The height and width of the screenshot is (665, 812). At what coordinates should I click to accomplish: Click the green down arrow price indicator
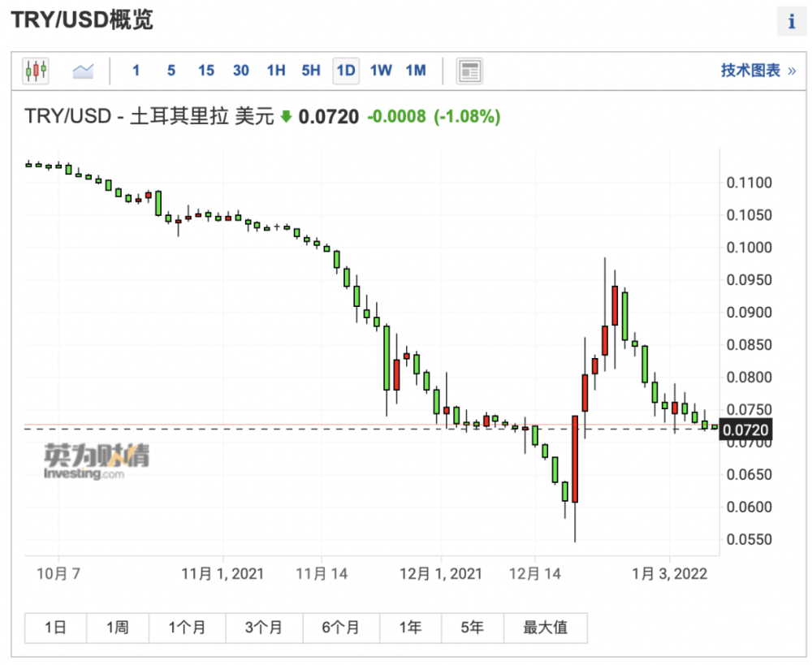(x=286, y=117)
